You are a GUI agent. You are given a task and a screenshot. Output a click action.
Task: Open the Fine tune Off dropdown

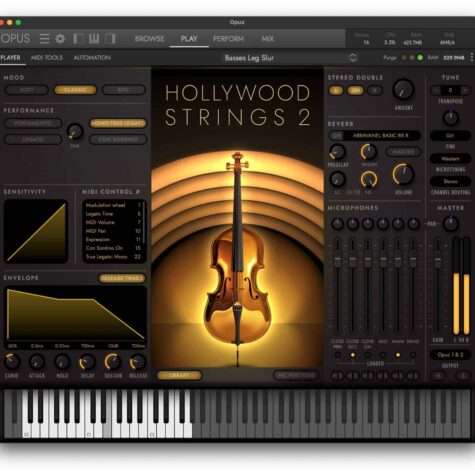(450, 136)
